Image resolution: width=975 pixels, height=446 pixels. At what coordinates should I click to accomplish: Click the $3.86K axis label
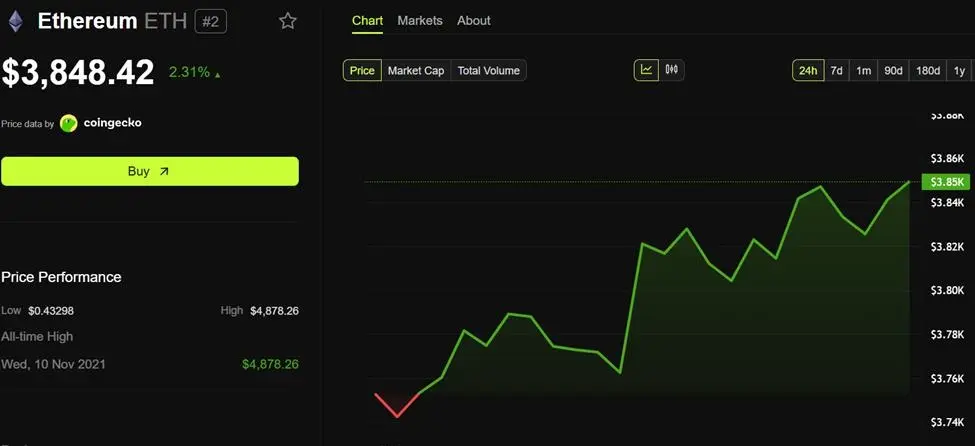pyautogui.click(x=947, y=159)
